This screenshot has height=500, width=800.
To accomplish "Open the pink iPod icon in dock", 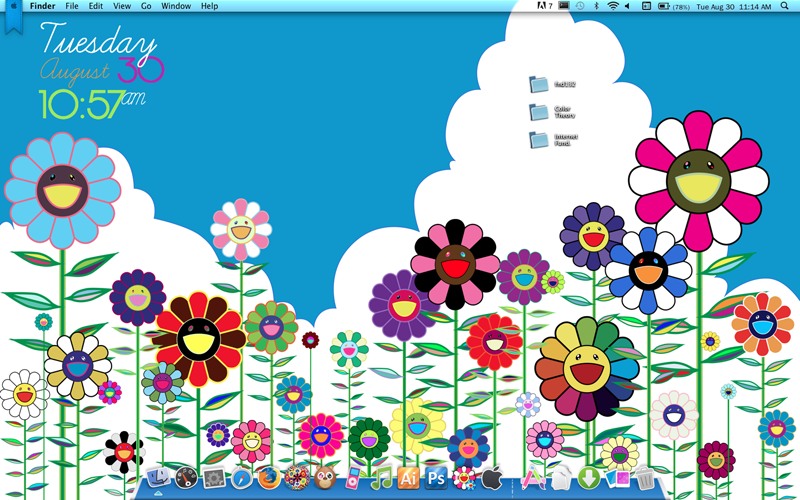I will tap(353, 478).
